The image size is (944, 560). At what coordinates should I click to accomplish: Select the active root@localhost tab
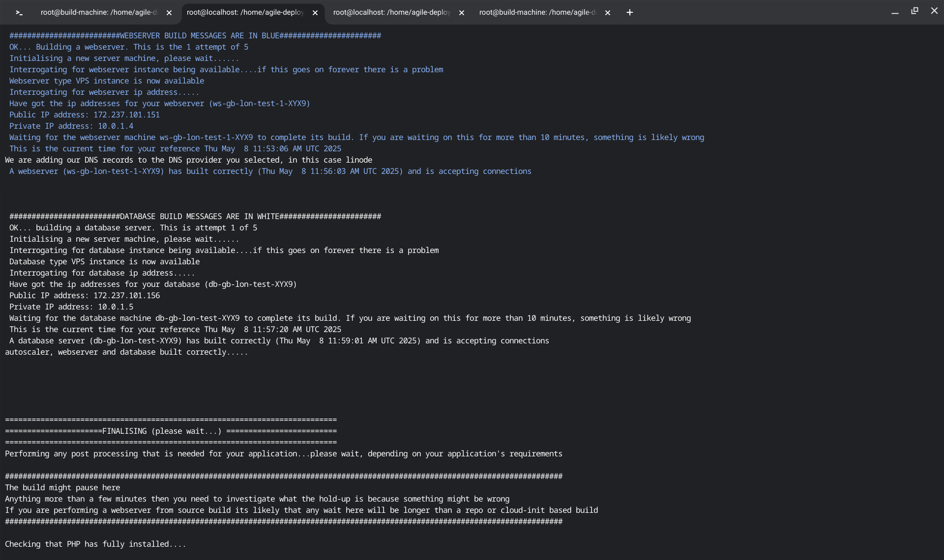click(x=245, y=13)
